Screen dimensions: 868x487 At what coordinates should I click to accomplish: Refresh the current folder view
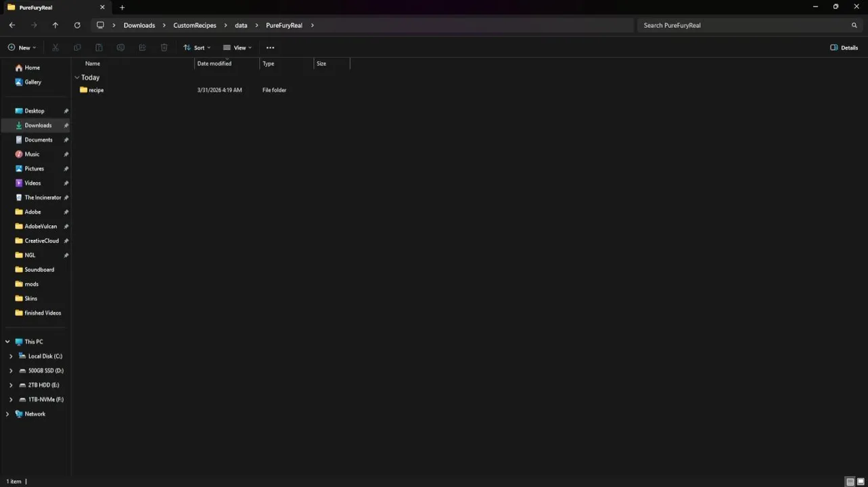tap(77, 25)
